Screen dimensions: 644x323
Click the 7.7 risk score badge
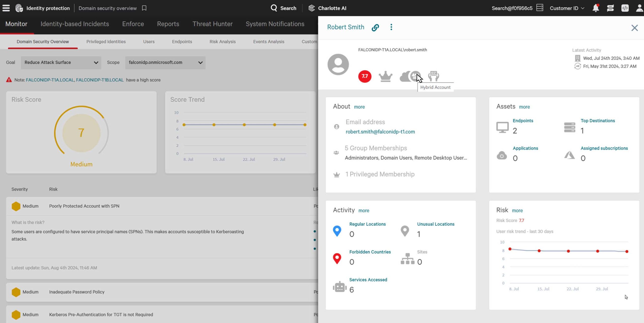click(365, 76)
